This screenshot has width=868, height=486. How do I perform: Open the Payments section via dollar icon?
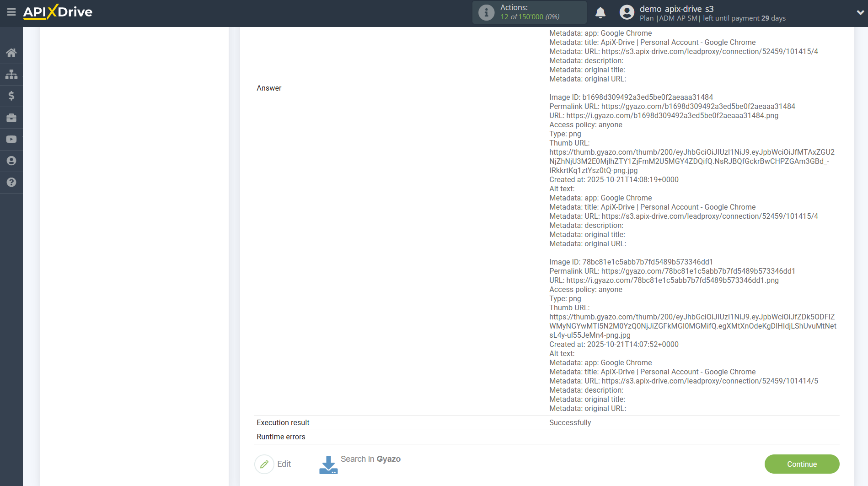coord(11,96)
